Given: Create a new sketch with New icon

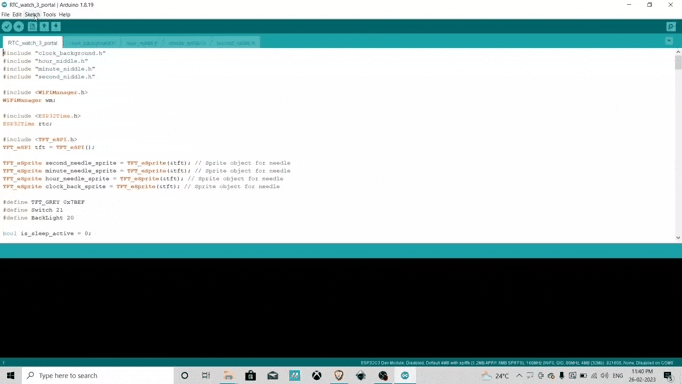Looking at the screenshot, I should tap(32, 27).
